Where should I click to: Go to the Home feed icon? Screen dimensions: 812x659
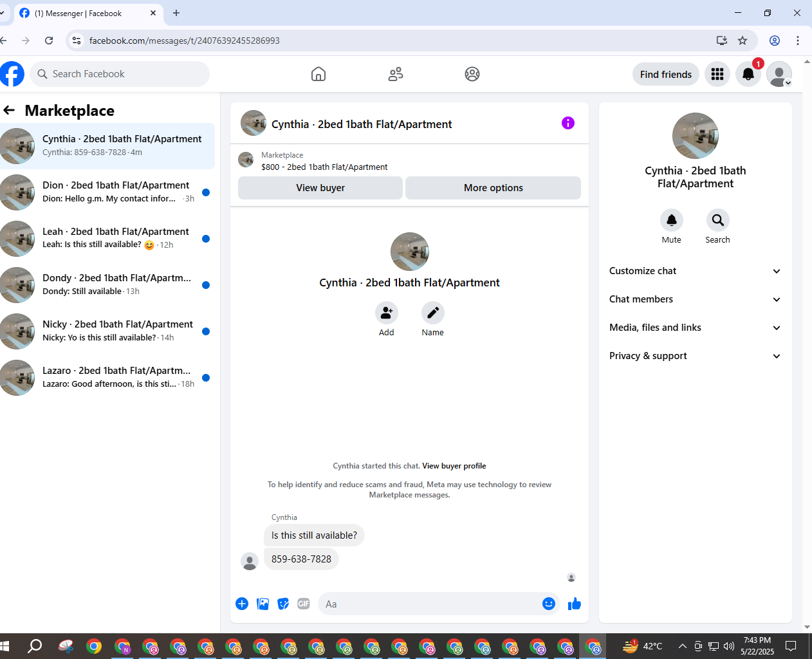(318, 74)
